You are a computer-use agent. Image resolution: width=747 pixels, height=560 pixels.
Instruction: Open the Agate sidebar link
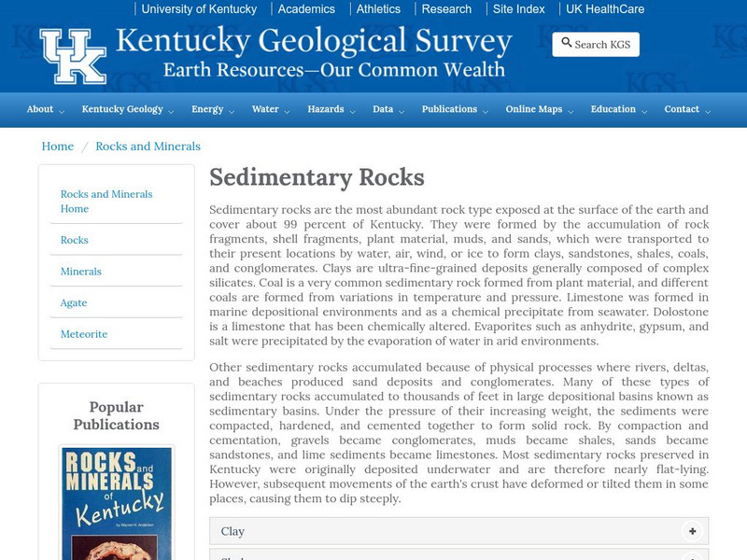click(74, 303)
